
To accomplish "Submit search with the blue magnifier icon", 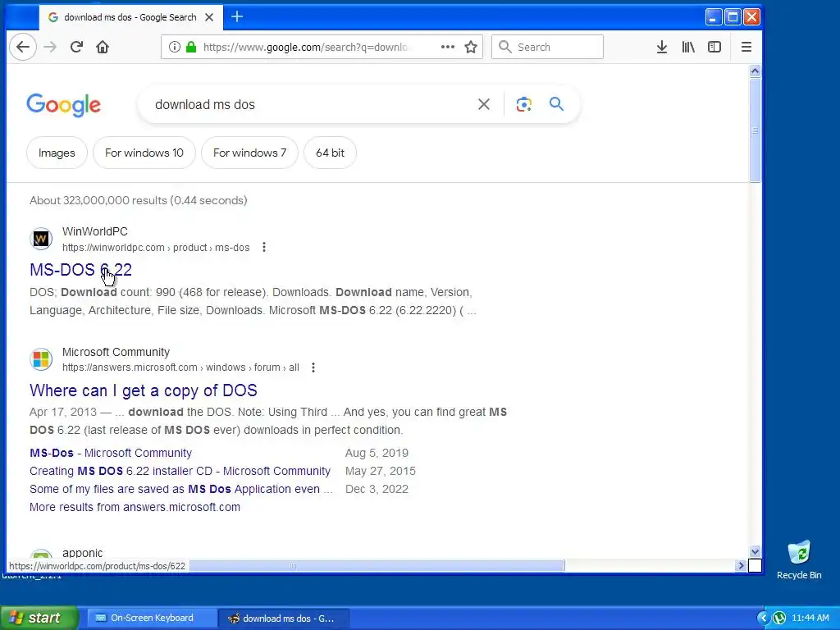I will (557, 104).
